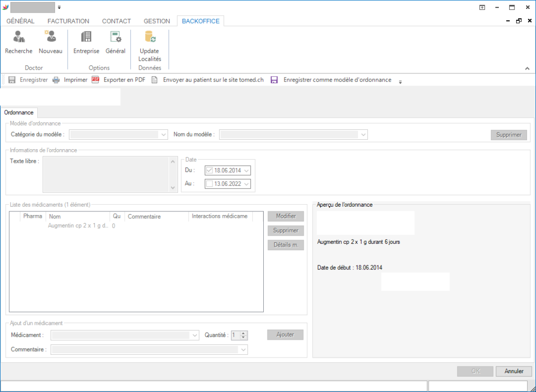The image size is (536, 392).
Task: Expand Catégorie du modèle dropdown
Action: coord(164,135)
